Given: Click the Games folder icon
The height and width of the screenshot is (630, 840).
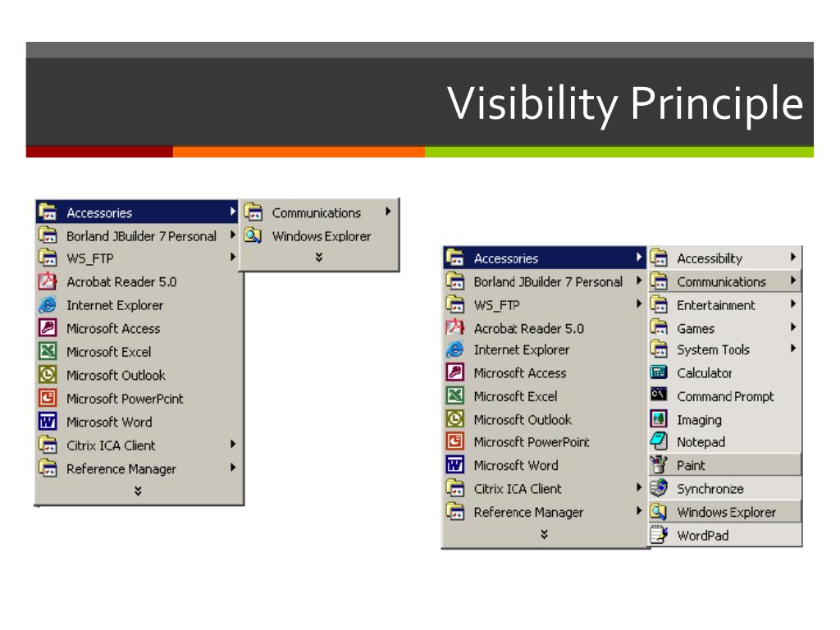Looking at the screenshot, I should point(659,328).
